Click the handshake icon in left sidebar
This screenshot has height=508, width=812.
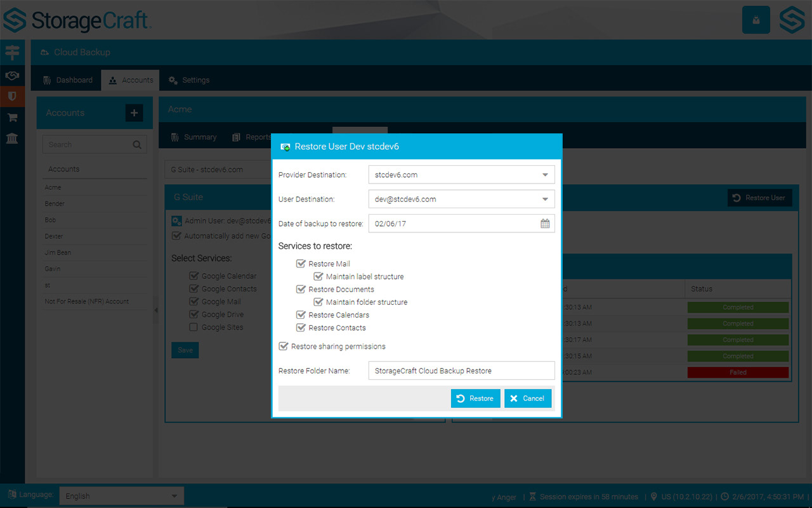click(x=12, y=76)
